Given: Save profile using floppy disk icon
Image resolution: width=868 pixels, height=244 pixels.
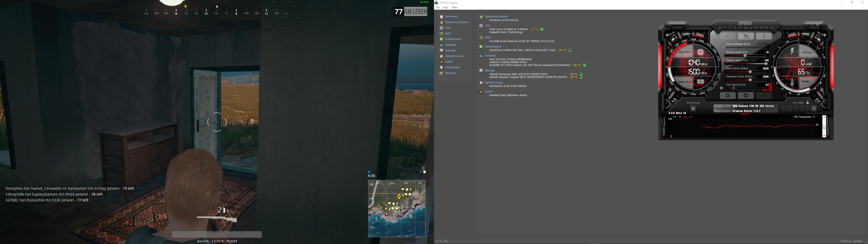Looking at the screenshot, I should pos(814,108).
